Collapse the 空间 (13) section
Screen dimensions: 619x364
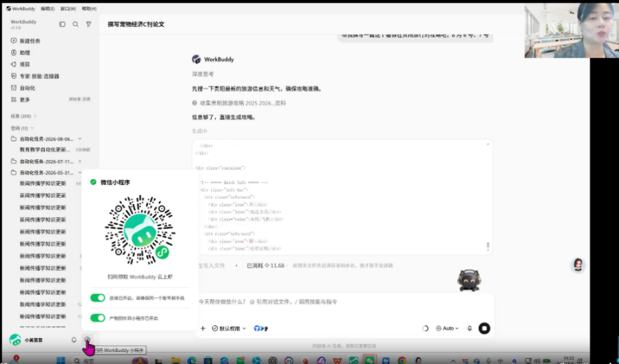(x=23, y=128)
